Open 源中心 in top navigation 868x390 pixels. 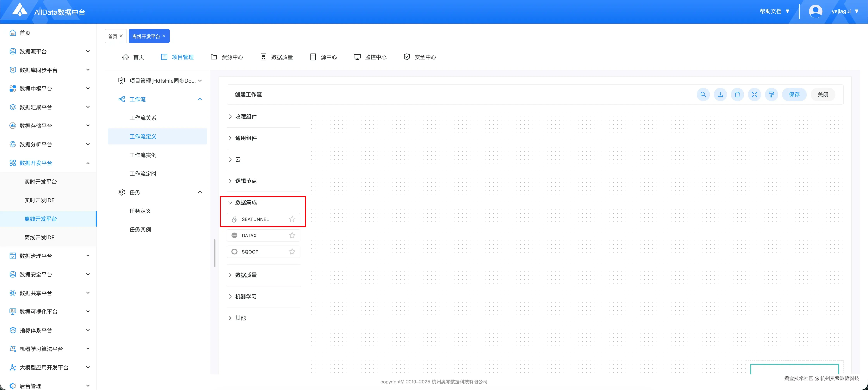[324, 57]
